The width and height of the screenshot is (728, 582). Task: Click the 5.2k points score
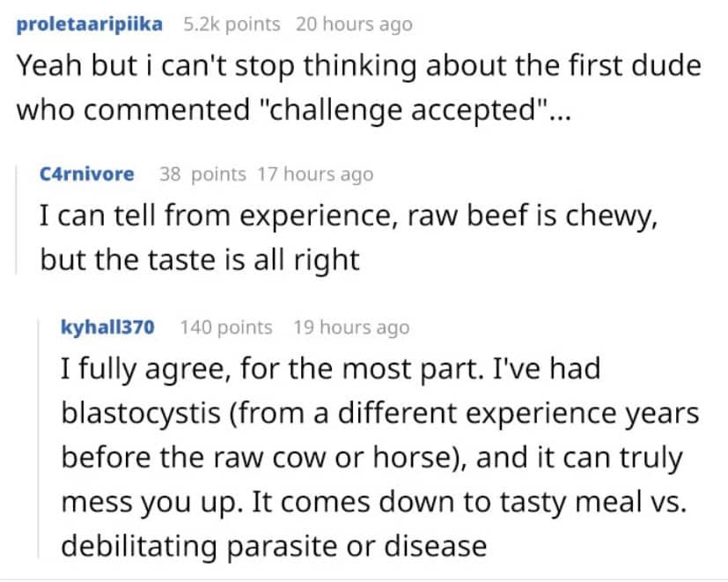point(232,24)
